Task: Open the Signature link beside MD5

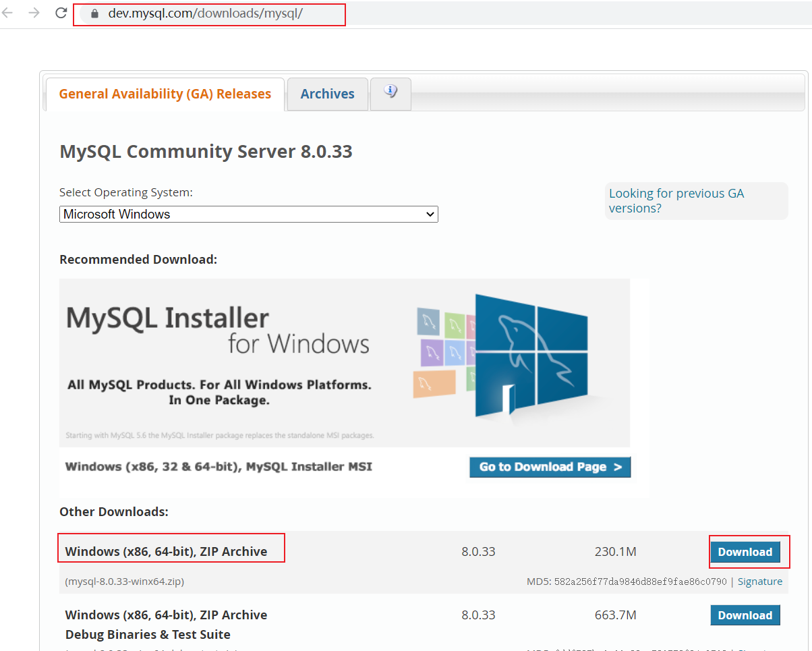Action: (x=759, y=582)
